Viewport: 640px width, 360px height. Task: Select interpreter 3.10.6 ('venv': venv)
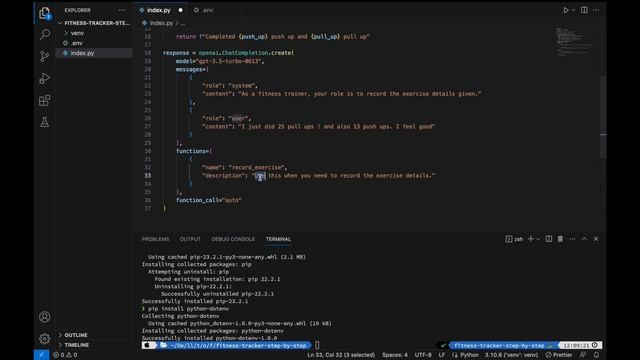pyautogui.click(x=511, y=355)
